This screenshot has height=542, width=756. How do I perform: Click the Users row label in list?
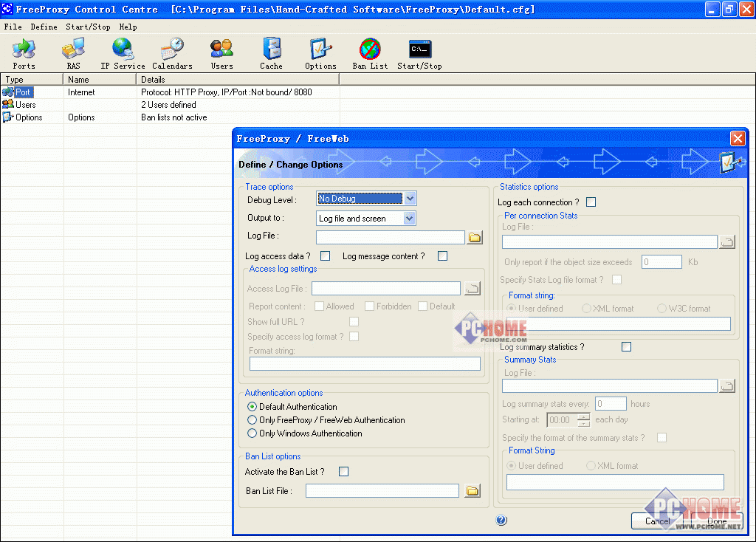tap(26, 105)
